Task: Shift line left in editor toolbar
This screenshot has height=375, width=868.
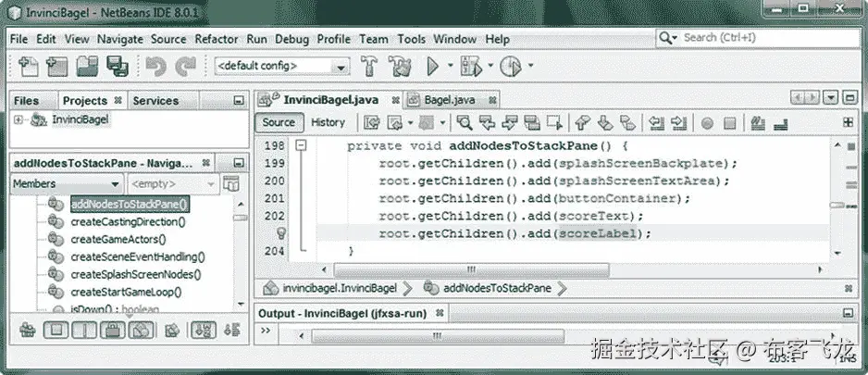Action: [656, 123]
